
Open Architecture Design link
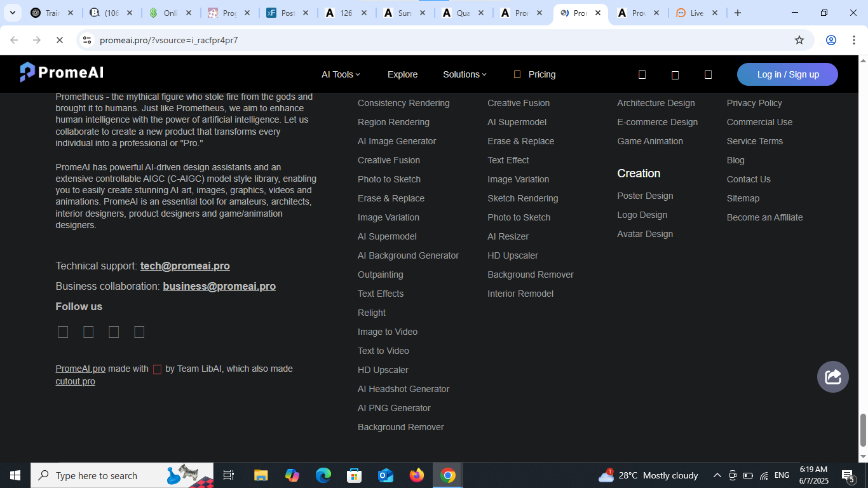656,103
